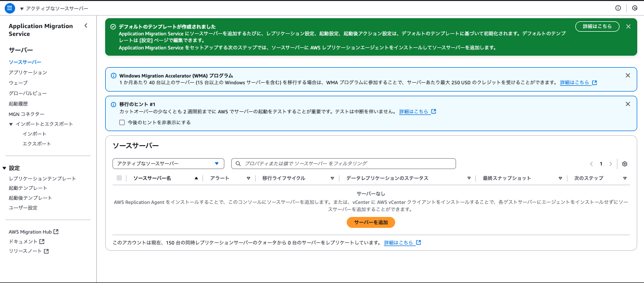
Task: Open インポート sidebar item
Action: (x=34, y=134)
